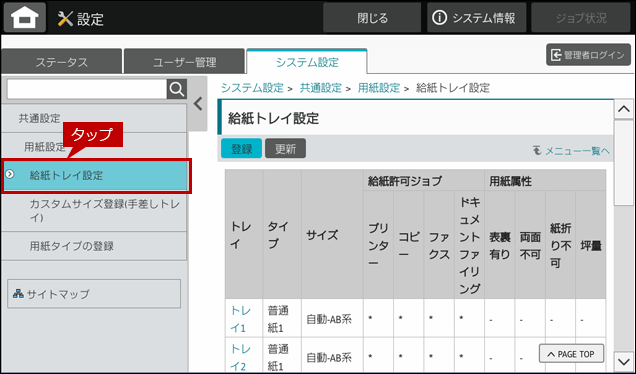Open 用紙設定 in the side menu
This screenshot has width=636, height=374.
point(94,146)
